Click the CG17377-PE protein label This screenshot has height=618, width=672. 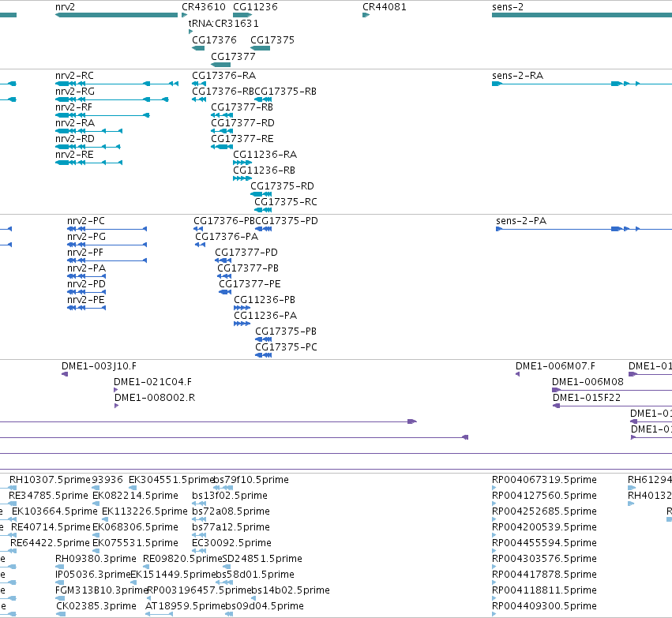pyautogui.click(x=250, y=284)
